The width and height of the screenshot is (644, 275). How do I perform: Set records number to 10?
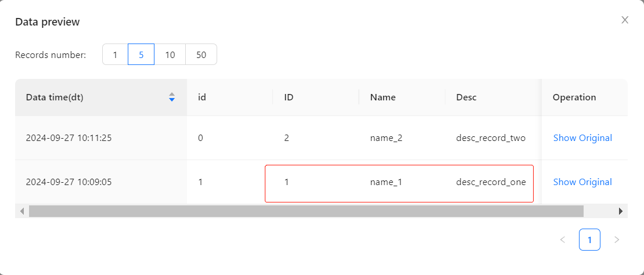pyautogui.click(x=170, y=55)
